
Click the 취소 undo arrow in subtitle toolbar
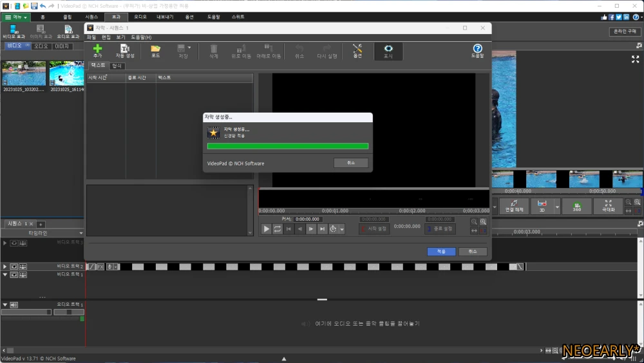tap(299, 51)
